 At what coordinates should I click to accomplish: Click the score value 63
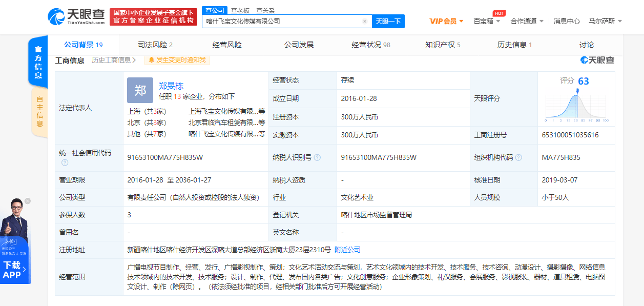584,81
